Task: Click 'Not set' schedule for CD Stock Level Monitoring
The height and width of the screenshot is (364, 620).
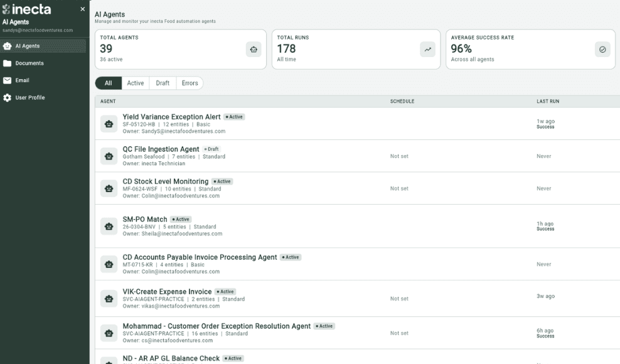Action: pos(399,189)
